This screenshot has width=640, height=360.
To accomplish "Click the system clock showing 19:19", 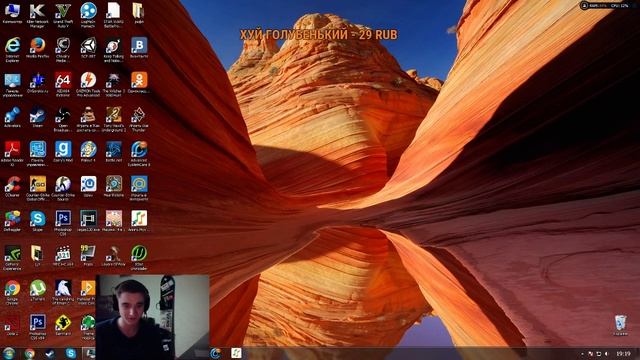I will point(623,353).
